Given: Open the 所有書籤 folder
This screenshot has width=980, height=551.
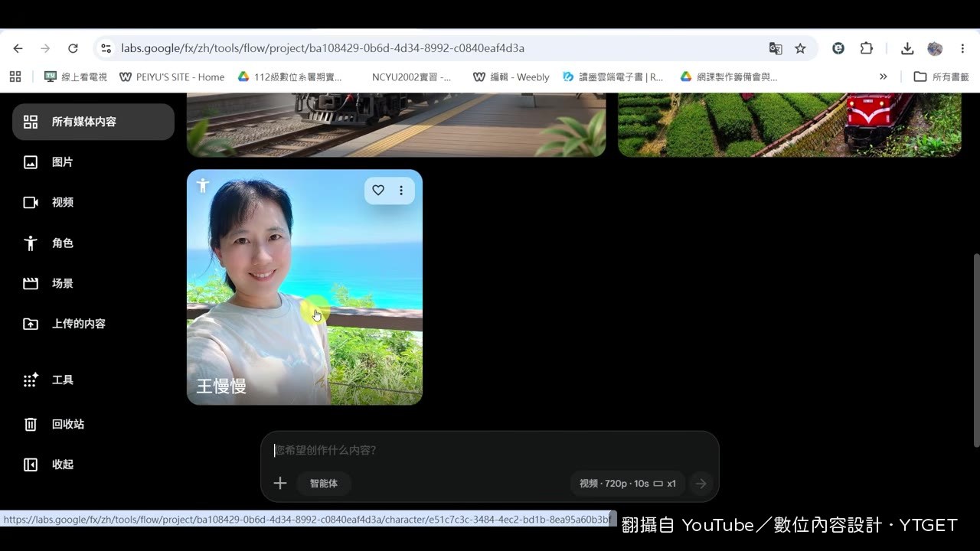Looking at the screenshot, I should click(941, 77).
